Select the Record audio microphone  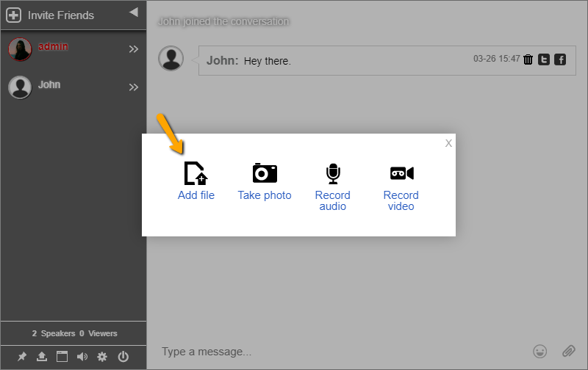(333, 174)
